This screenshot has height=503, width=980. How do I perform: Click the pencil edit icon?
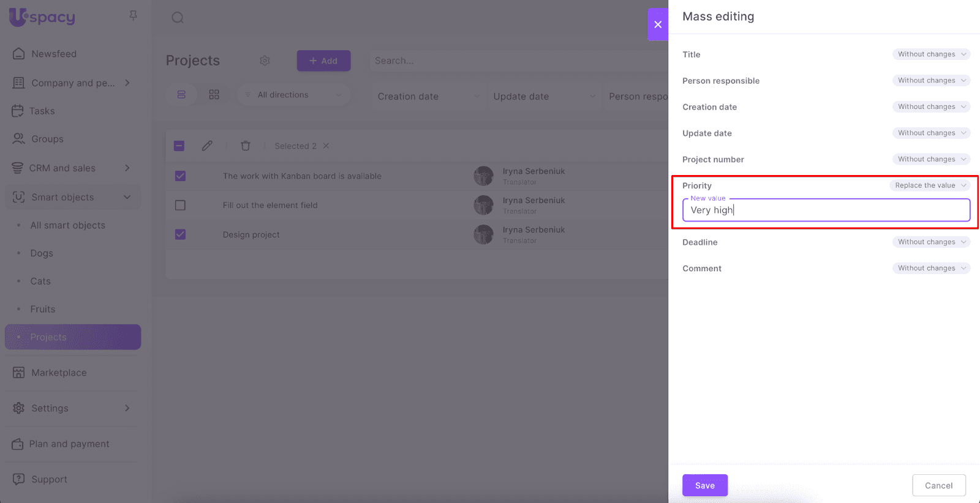click(x=207, y=146)
